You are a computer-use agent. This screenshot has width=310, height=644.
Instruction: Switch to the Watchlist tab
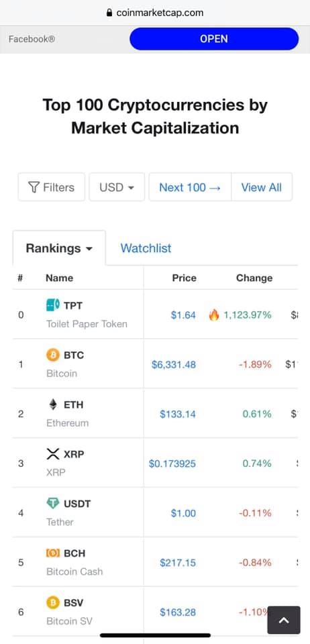(x=146, y=248)
